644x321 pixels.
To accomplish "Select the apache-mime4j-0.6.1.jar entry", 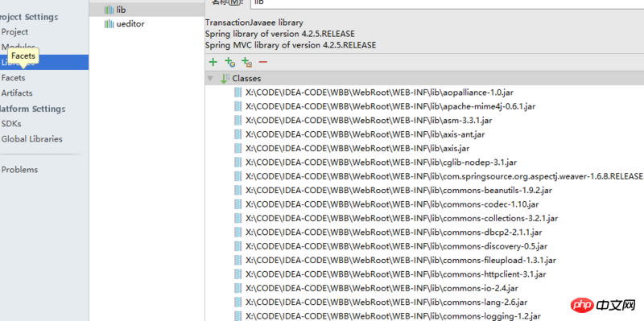I will pos(390,106).
